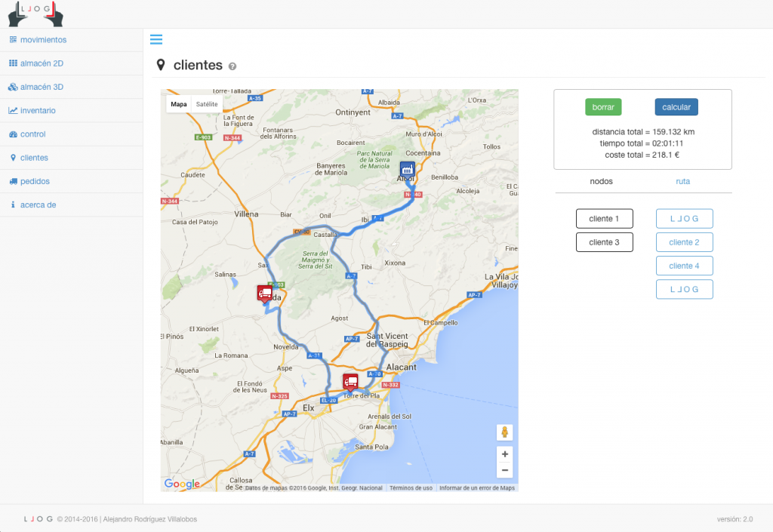
Task: Open almacén 3D using its cubes icon
Action: tap(12, 87)
